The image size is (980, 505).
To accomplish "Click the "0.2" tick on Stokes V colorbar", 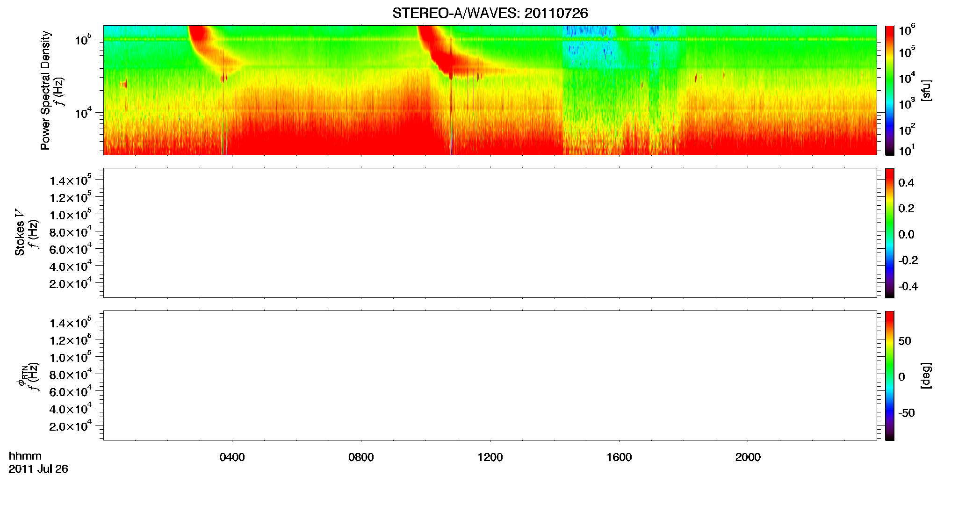I will 906,209.
